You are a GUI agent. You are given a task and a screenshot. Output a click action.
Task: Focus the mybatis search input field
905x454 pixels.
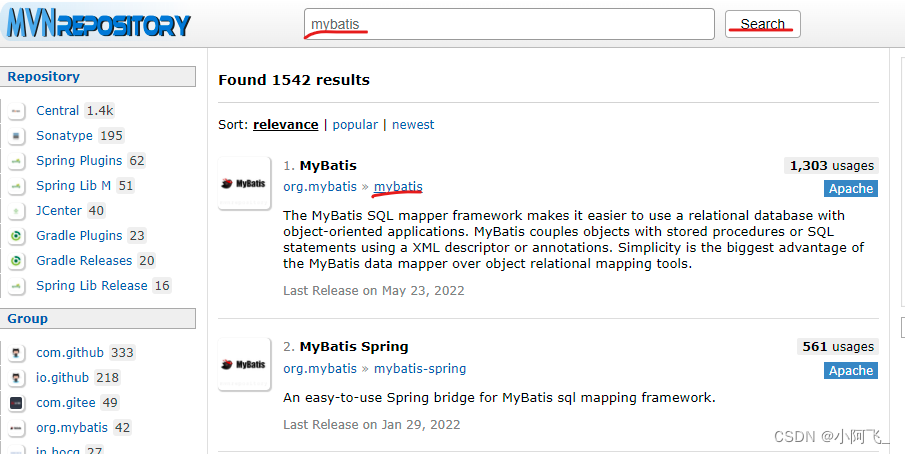pos(508,24)
